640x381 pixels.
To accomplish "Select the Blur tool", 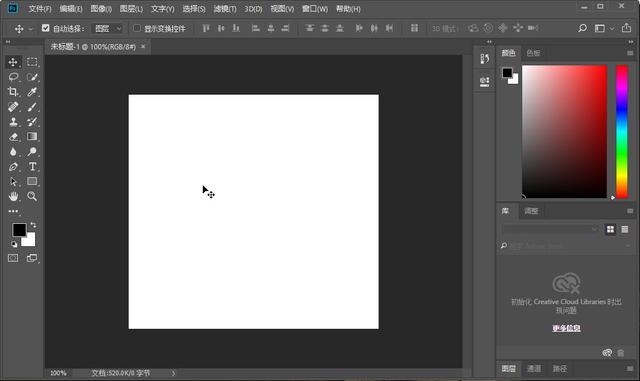I will [x=13, y=152].
